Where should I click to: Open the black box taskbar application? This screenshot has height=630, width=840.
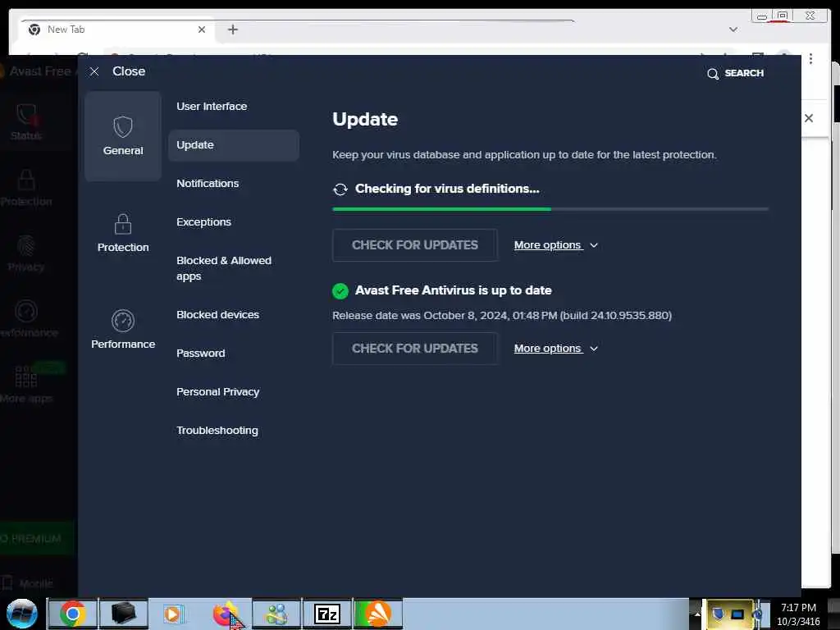click(x=124, y=614)
